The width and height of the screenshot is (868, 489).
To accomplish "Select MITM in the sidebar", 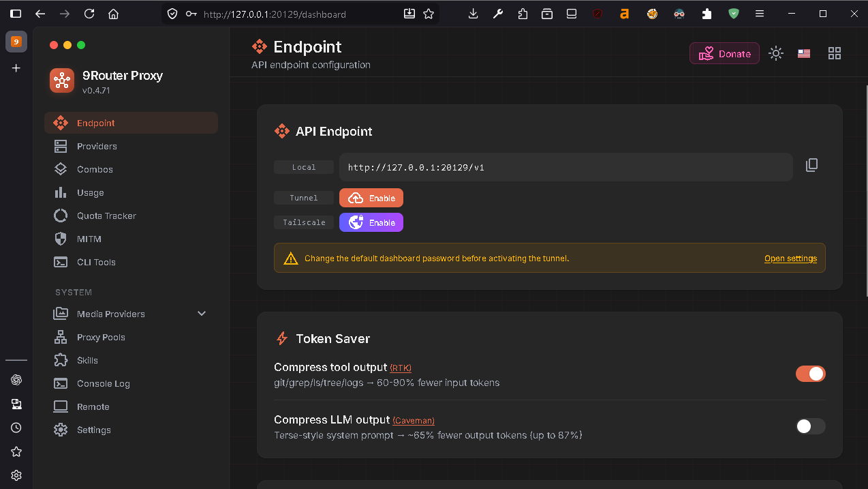I will tap(131, 239).
